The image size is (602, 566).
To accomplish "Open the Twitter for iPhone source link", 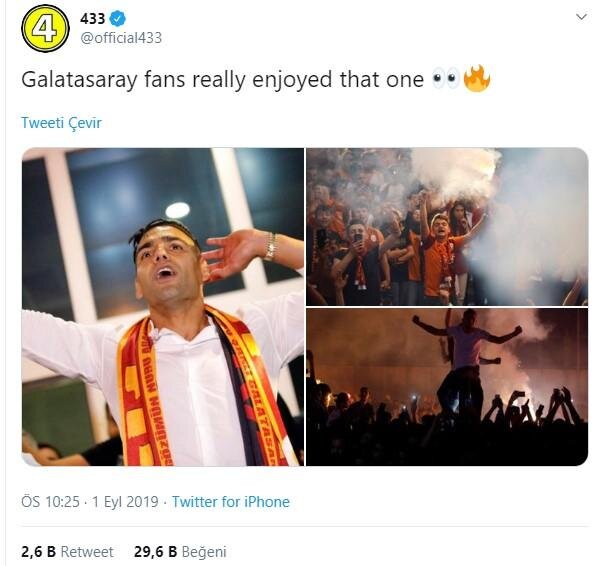I will click(x=231, y=502).
